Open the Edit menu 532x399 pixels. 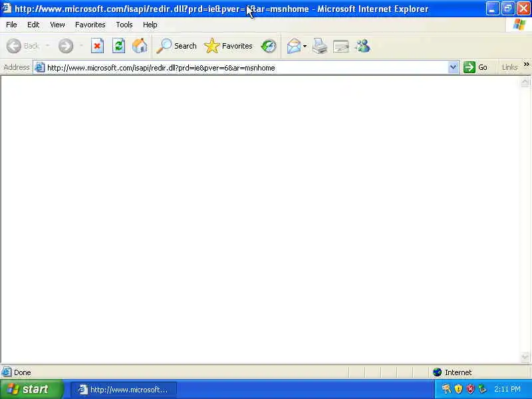coord(33,25)
